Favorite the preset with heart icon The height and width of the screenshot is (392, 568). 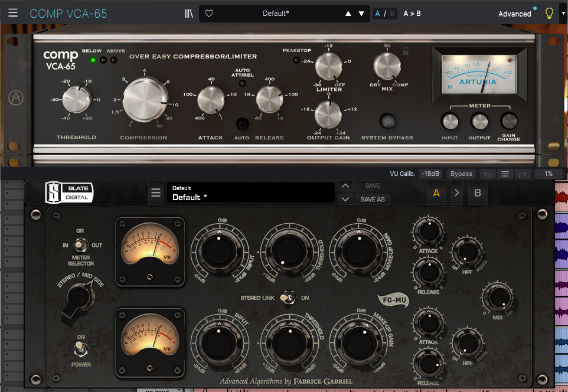(209, 14)
